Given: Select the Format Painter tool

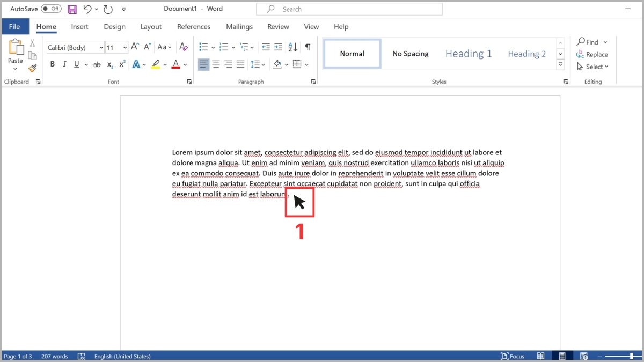Looking at the screenshot, I should coord(32,68).
